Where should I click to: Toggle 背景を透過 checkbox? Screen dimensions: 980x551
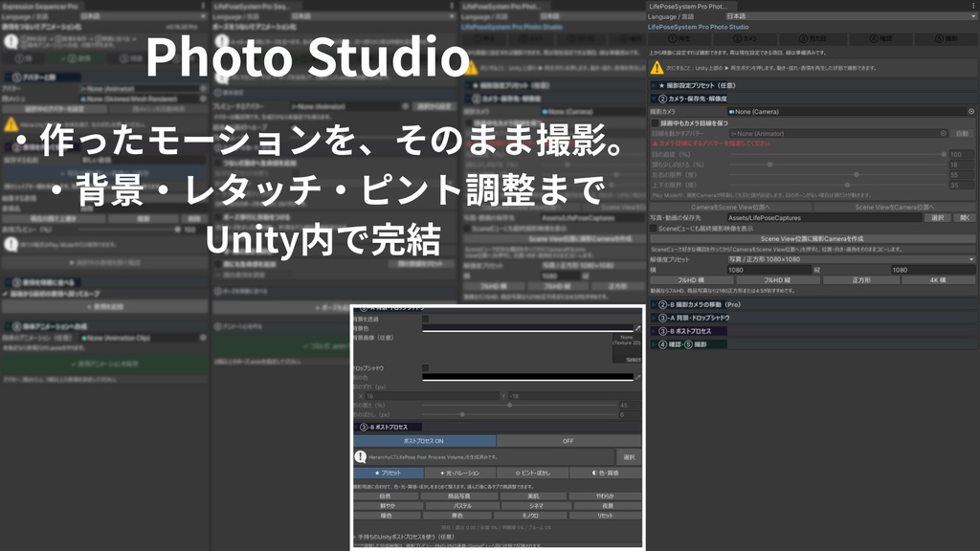426,319
